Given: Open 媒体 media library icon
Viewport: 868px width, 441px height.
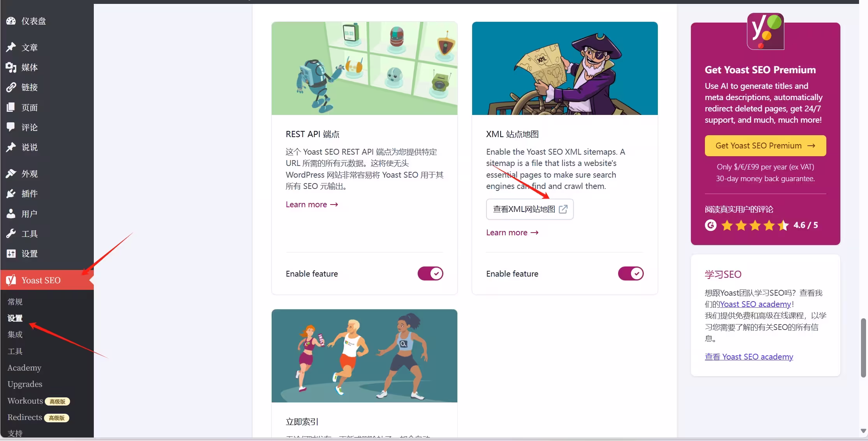Looking at the screenshot, I should 11,67.
